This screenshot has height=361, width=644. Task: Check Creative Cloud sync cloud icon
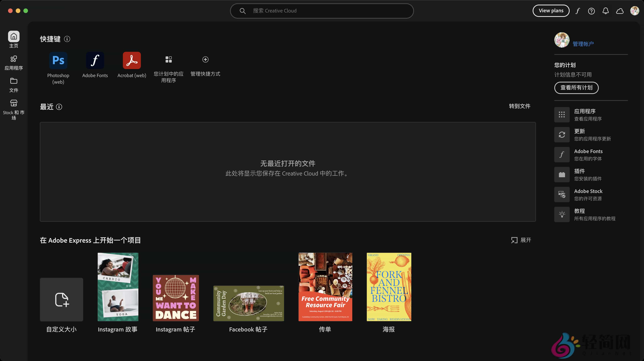[620, 11]
